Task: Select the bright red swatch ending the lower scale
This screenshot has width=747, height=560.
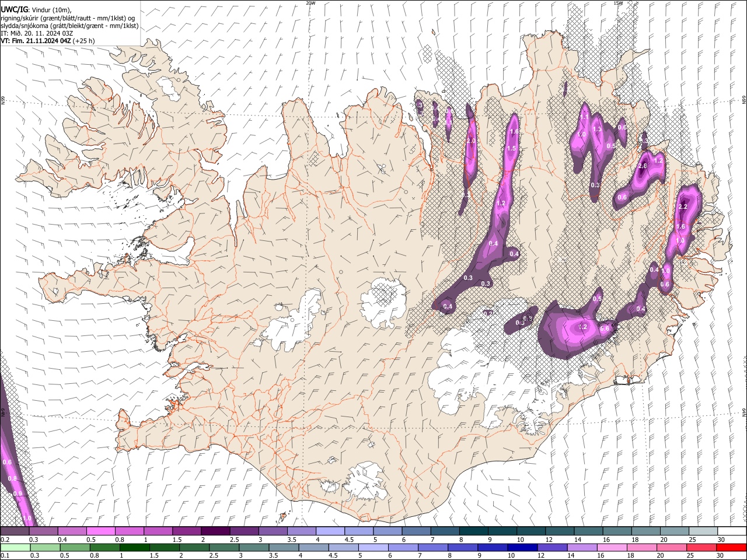Action: coord(731,547)
